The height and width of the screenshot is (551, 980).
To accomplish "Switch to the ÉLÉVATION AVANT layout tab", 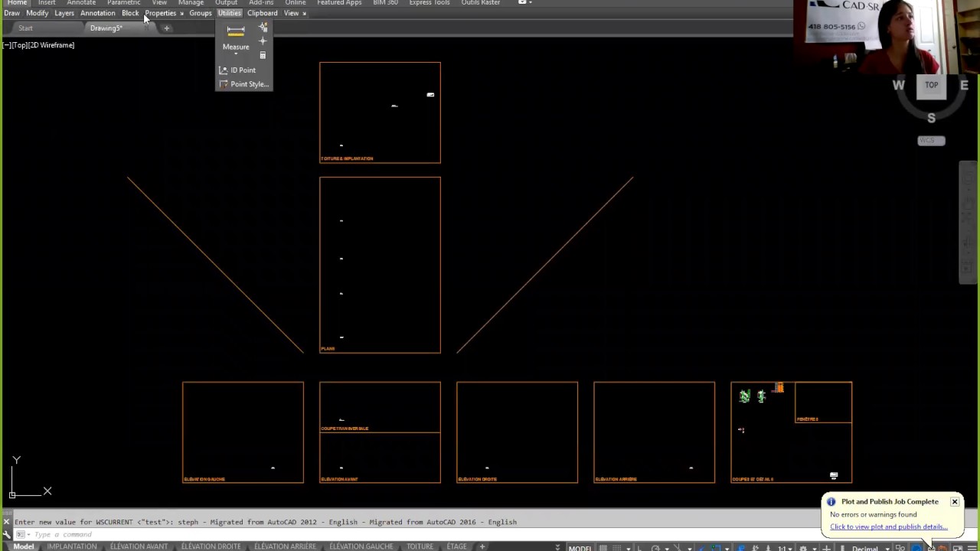I will click(x=139, y=546).
